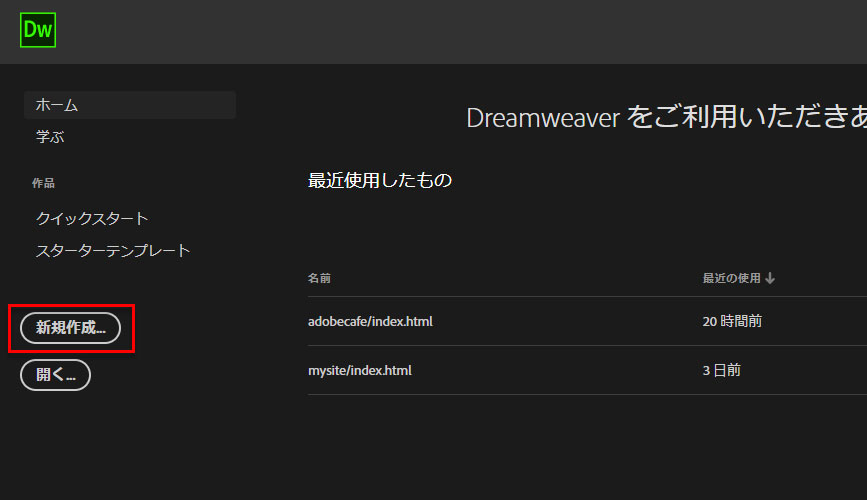Click the 作品 section label

coord(43,183)
